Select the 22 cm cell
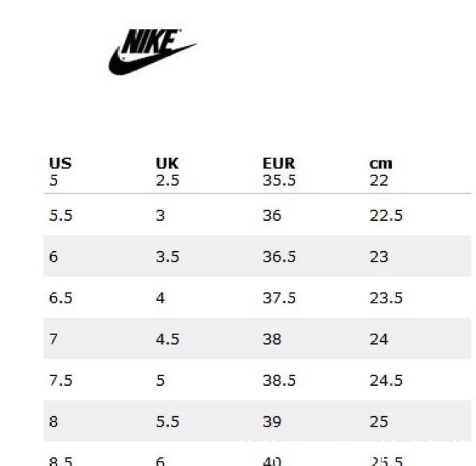Screen dimensions: 476x466 (379, 181)
